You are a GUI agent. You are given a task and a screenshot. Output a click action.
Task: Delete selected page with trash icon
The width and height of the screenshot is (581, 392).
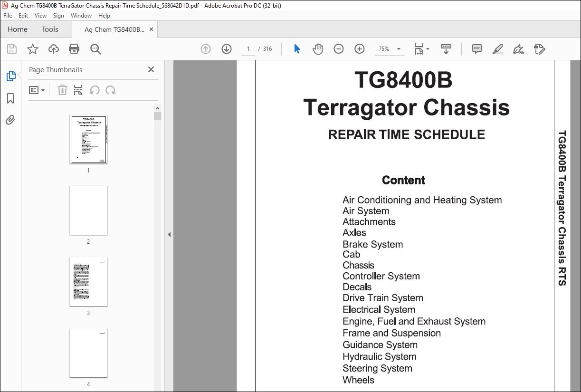tap(62, 90)
